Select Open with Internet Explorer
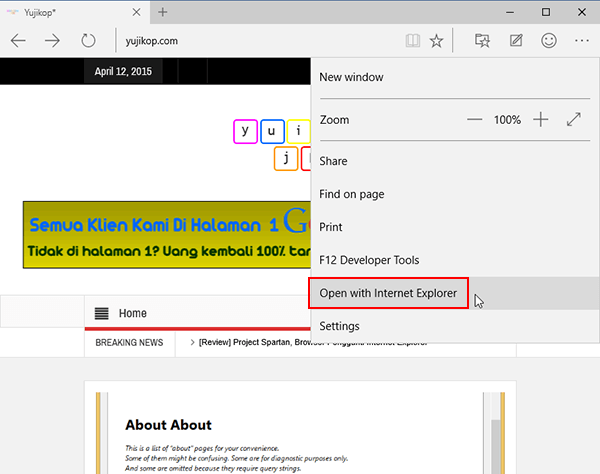 pos(455,293)
